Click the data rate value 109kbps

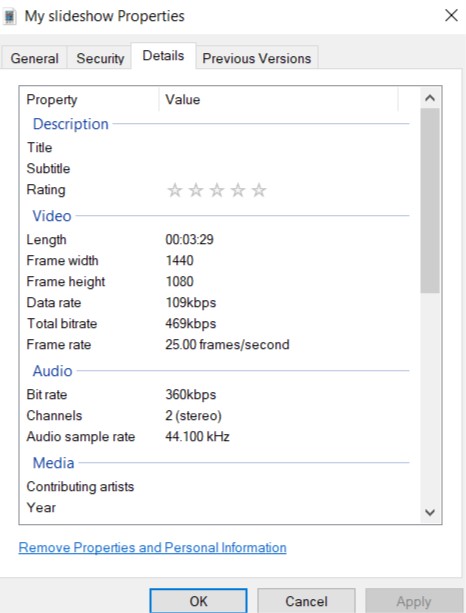point(191,303)
